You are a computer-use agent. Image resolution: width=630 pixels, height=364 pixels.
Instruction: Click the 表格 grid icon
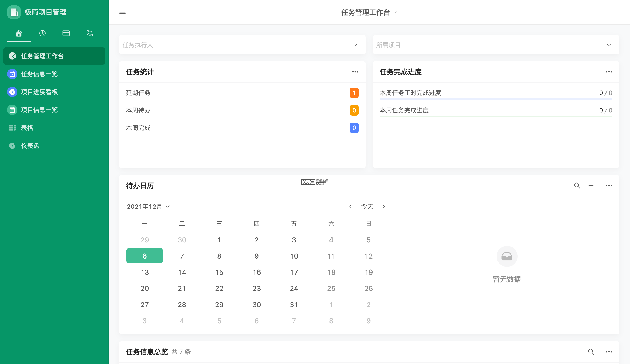tap(12, 128)
